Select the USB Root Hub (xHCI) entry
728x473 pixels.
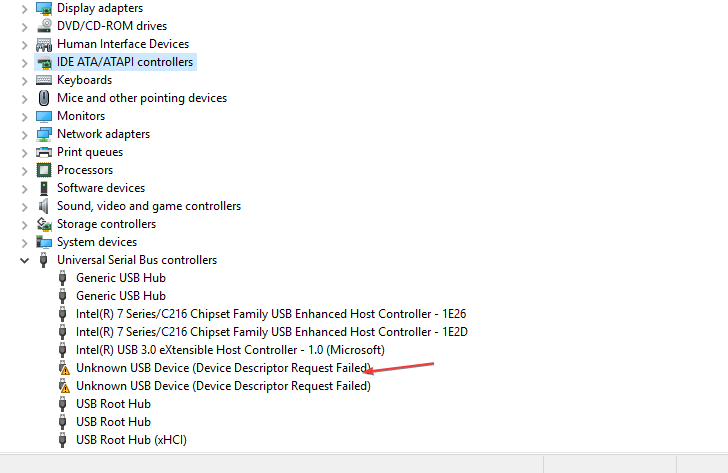click(131, 440)
